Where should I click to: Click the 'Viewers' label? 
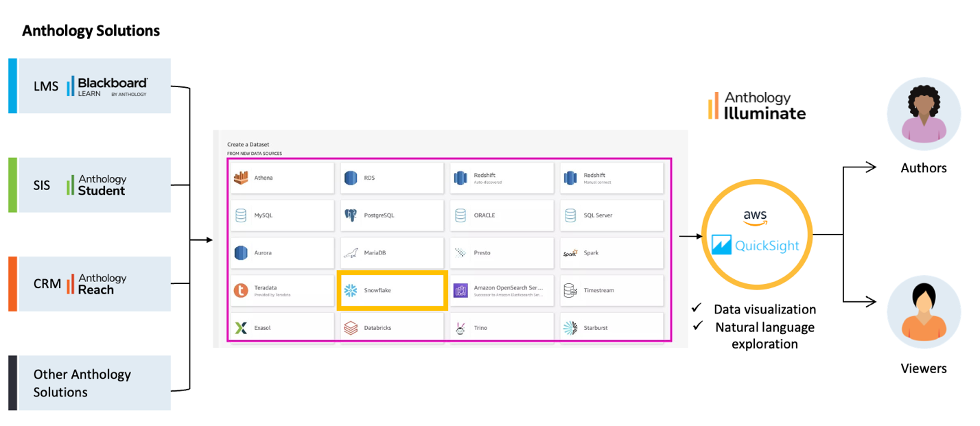pyautogui.click(x=924, y=368)
